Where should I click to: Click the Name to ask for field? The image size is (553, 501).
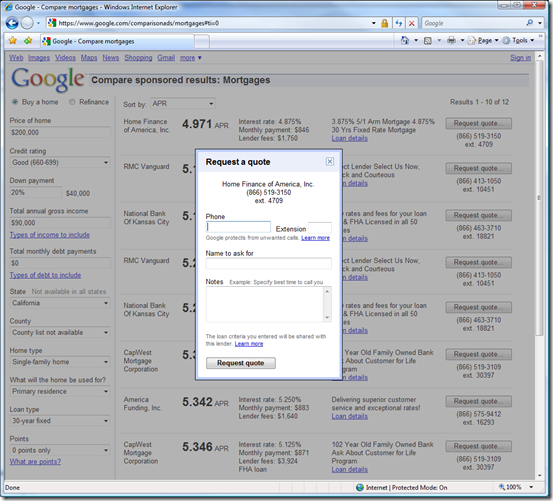(268, 263)
